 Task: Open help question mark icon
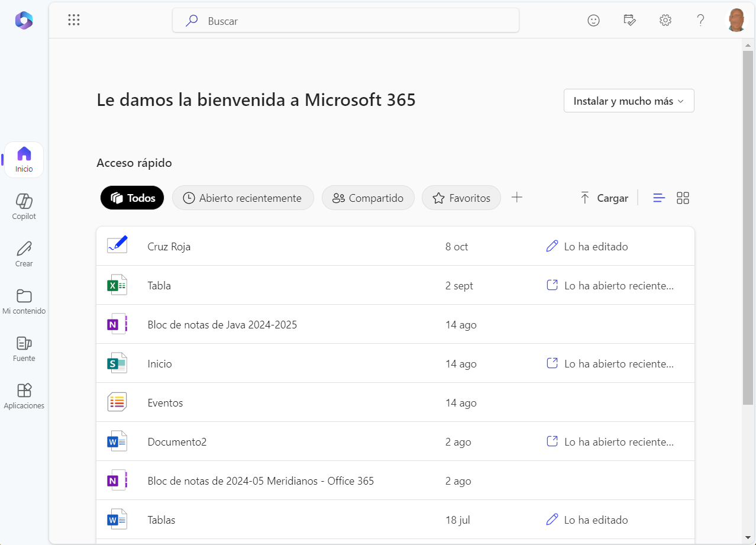coord(700,20)
